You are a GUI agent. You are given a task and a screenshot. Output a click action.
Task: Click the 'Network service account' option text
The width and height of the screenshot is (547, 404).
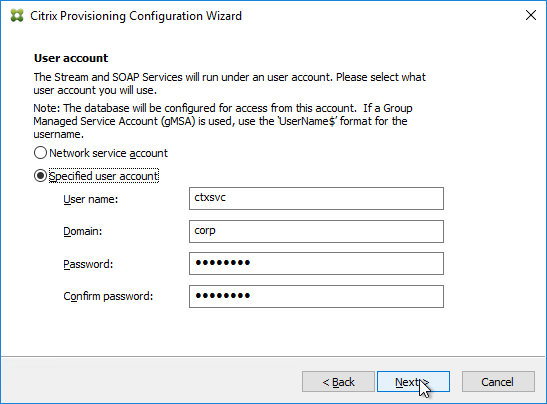(108, 153)
